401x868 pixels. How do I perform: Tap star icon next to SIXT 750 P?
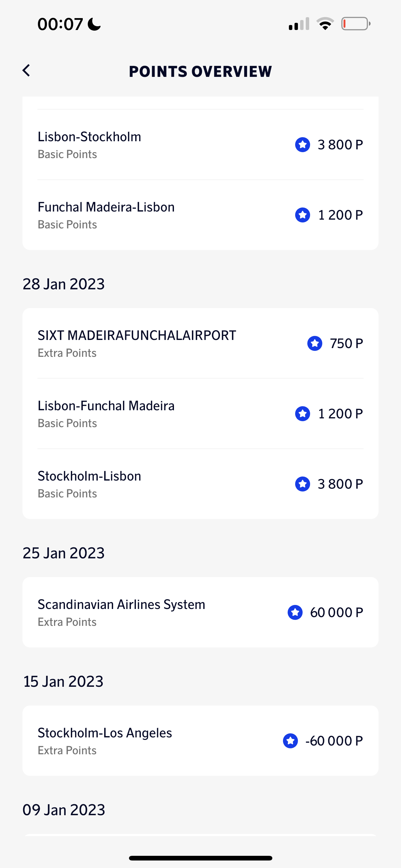(314, 343)
